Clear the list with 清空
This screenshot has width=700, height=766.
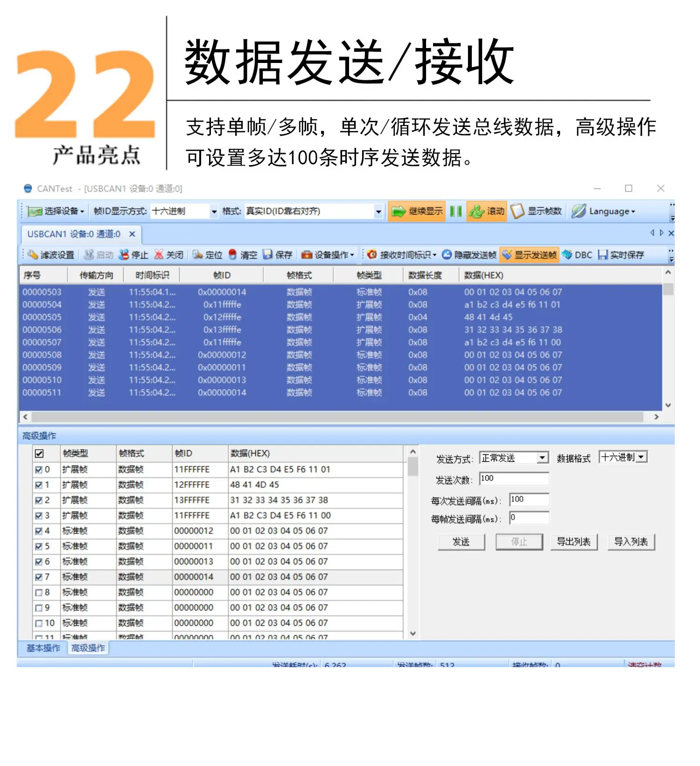coord(243,255)
